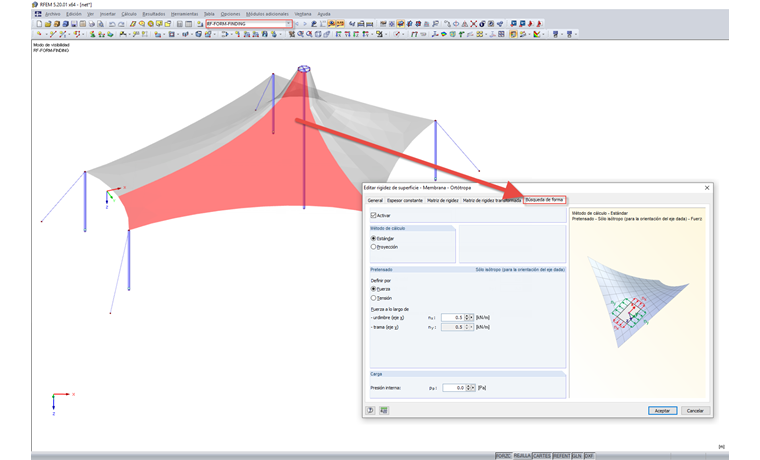Image resolution: width=760 pixels, height=460 pixels.
Task: Click the warning triangle icon in toolbar
Action: (465, 23)
